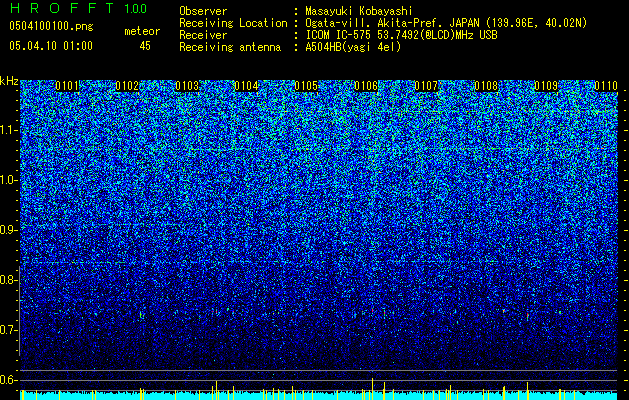Click the meteor count value 45
The image size is (629, 400).
click(x=145, y=46)
